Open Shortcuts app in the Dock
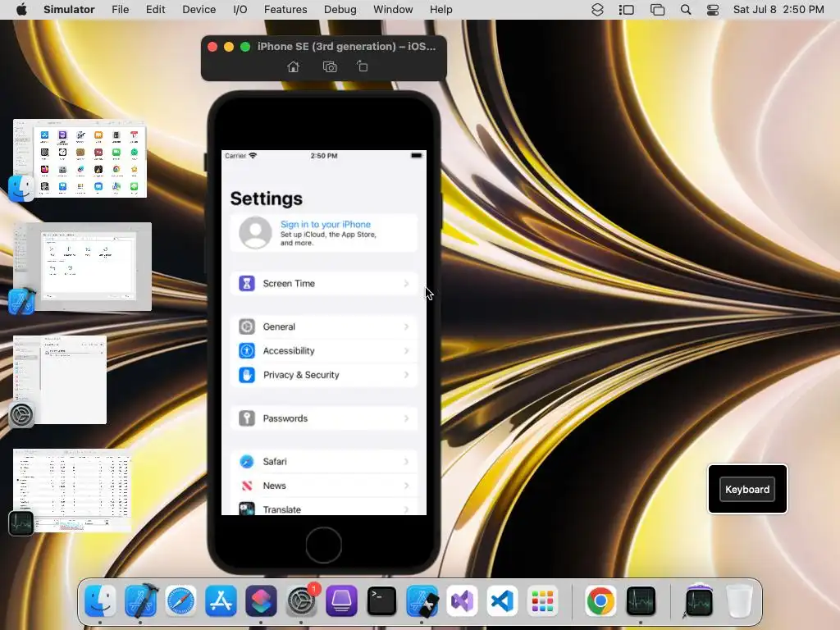 261,600
